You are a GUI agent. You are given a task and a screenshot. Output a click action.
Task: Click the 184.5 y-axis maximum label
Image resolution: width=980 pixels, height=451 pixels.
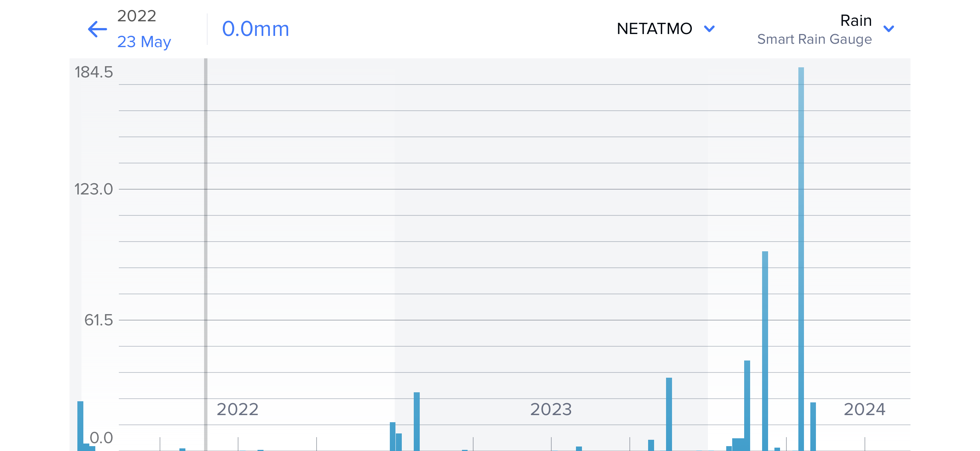pos(93,72)
